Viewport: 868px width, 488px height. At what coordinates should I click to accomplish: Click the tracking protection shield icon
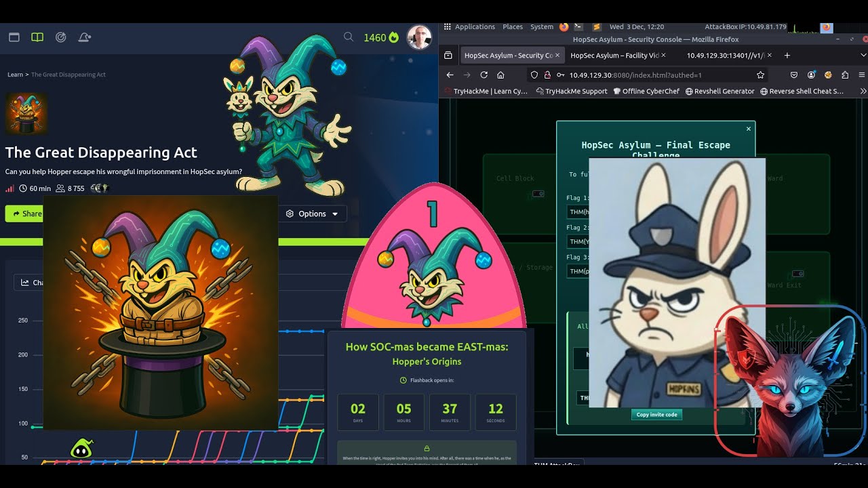point(534,75)
